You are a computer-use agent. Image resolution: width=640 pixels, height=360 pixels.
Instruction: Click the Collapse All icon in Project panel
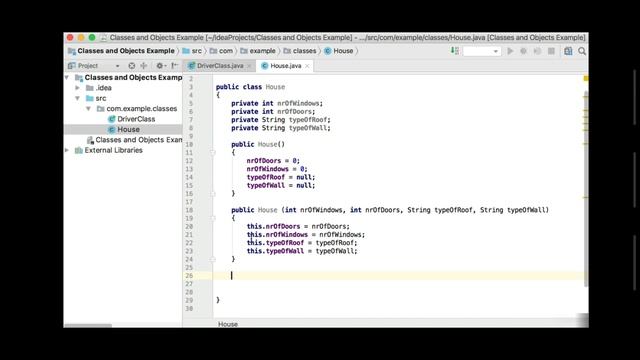coord(144,66)
